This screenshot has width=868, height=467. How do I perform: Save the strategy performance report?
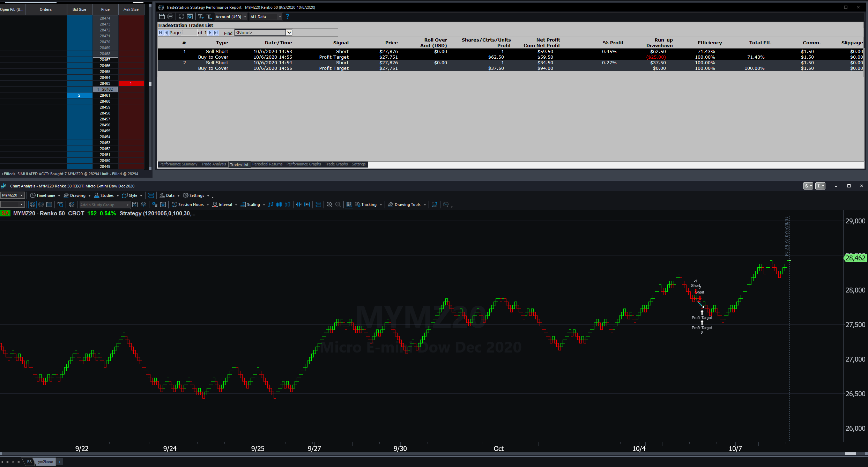162,16
